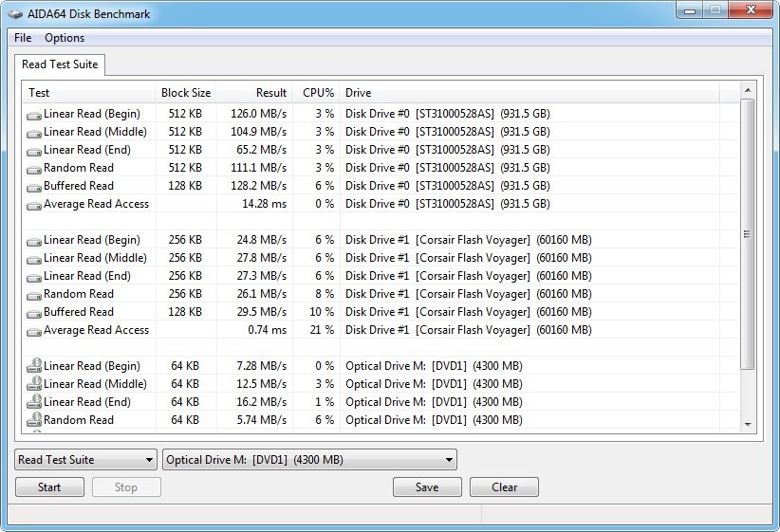Screen dimensions: 780x532
Task: Click disk icon for Disk Drive #0 Linear Read (Begin)
Action: click(x=34, y=116)
